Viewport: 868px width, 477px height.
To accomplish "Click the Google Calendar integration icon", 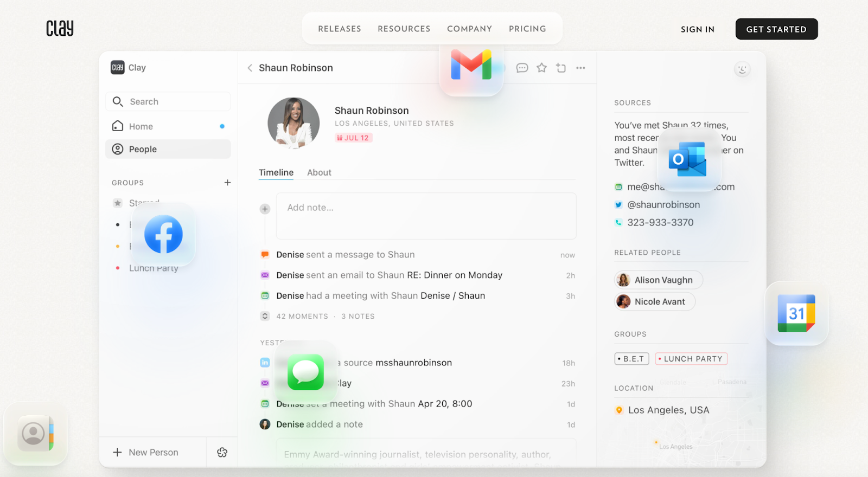I will [x=796, y=313].
